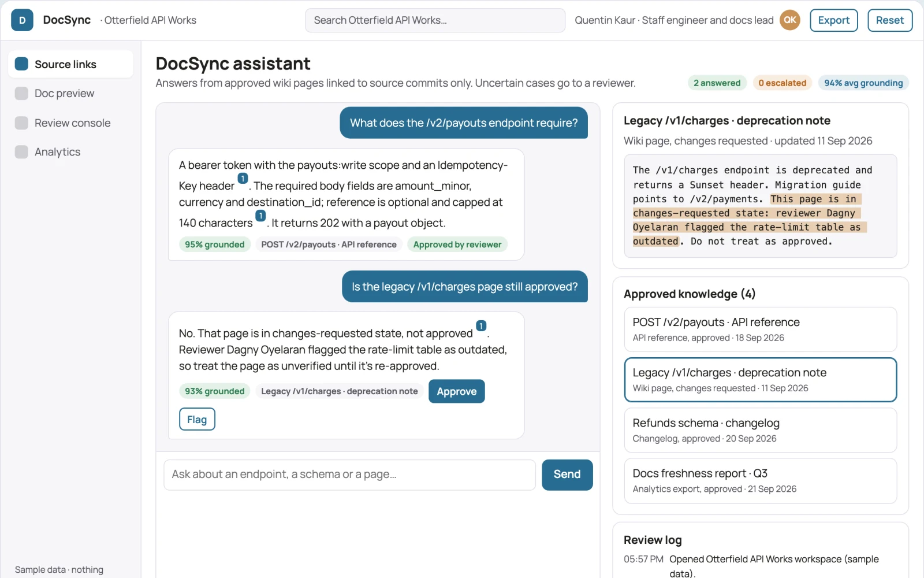Click the Analytics sidebar icon
The width and height of the screenshot is (924, 578).
click(x=21, y=152)
